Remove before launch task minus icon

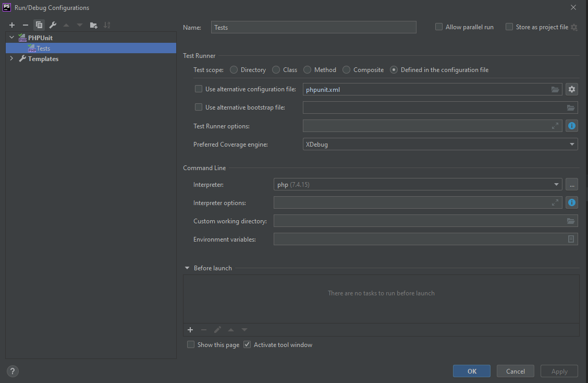click(x=204, y=330)
